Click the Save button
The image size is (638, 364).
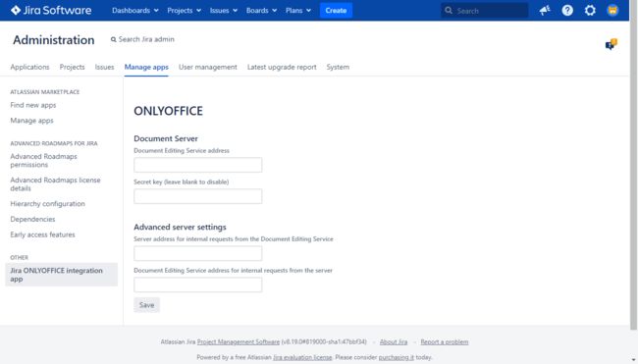(x=146, y=305)
